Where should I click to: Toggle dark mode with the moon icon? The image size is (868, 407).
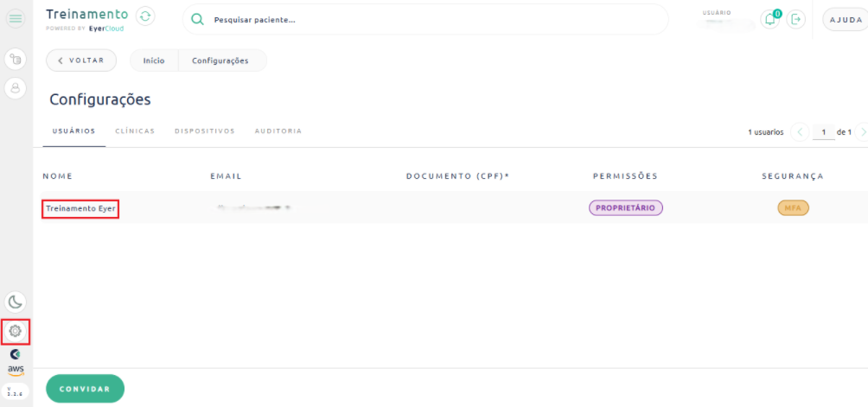point(16,302)
